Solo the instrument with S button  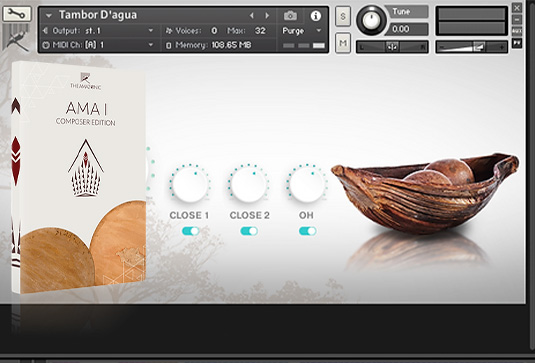(343, 16)
